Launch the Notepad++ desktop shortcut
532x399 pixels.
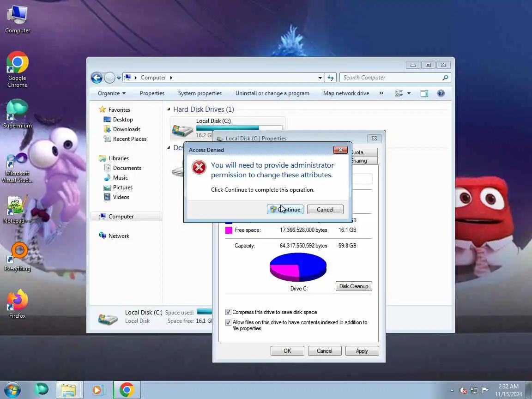tap(17, 210)
